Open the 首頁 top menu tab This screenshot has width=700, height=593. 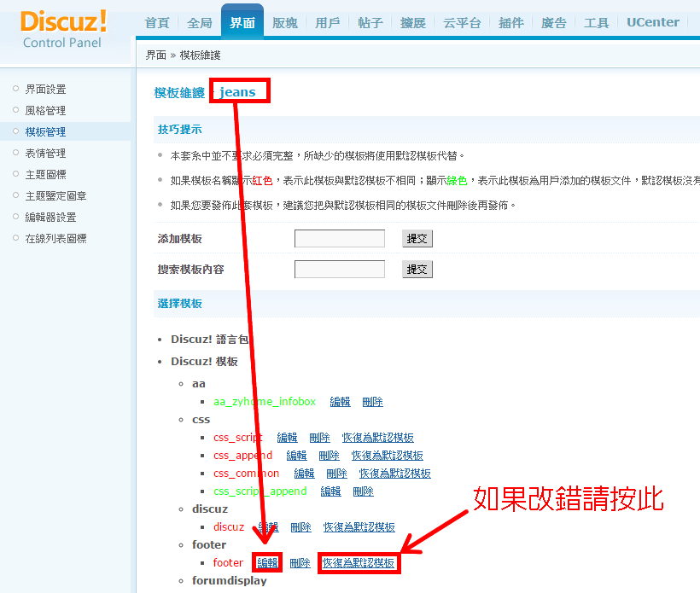[157, 22]
